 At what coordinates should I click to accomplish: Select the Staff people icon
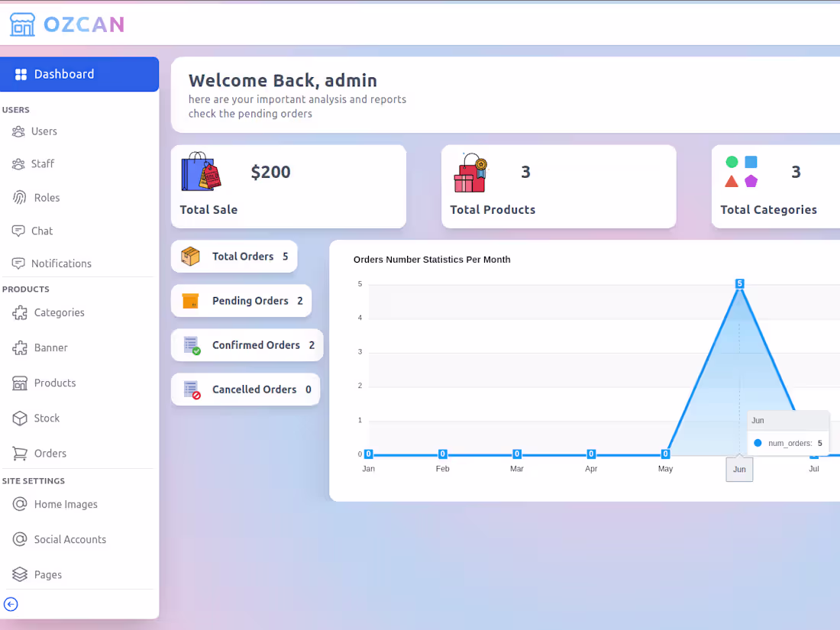[19, 163]
